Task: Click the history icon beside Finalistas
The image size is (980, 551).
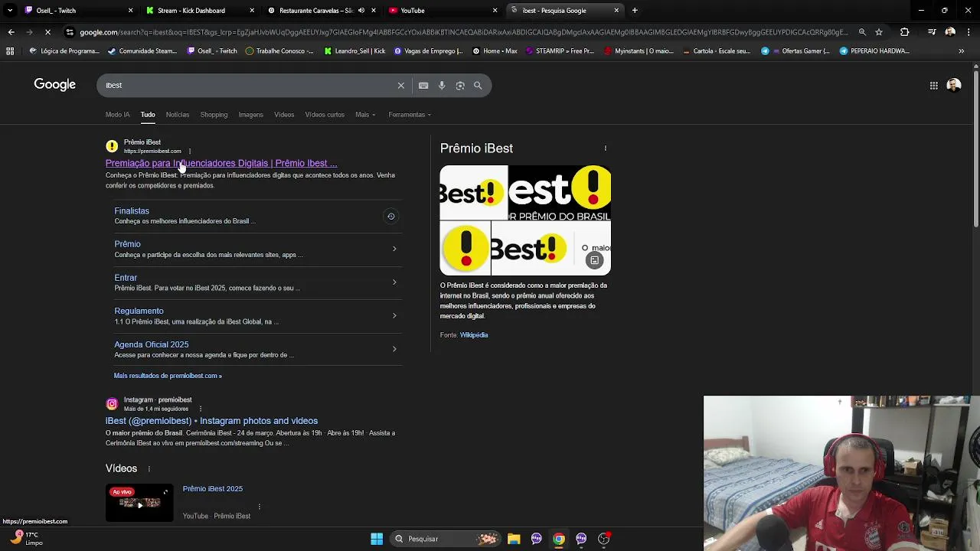Action: pos(390,217)
